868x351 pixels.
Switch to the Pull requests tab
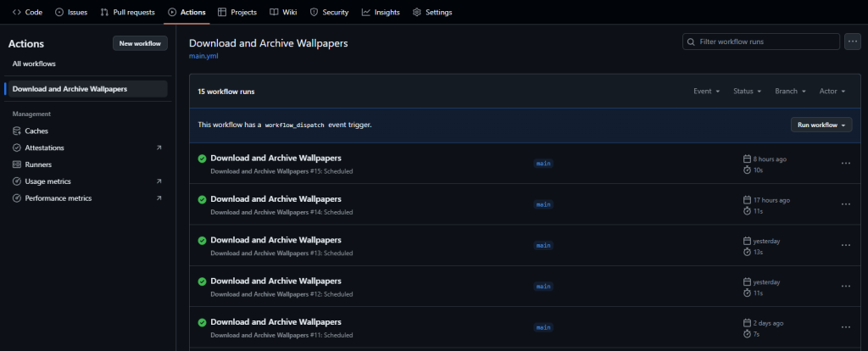tap(129, 13)
